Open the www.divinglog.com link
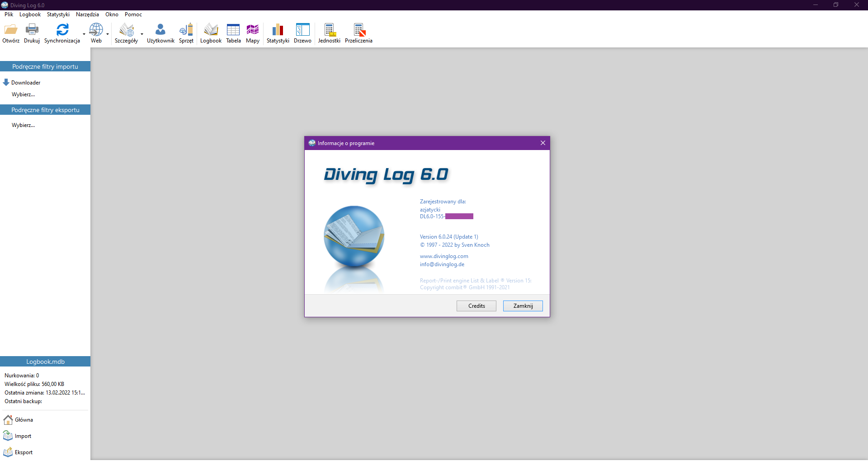This screenshot has height=470, width=868. pyautogui.click(x=444, y=256)
